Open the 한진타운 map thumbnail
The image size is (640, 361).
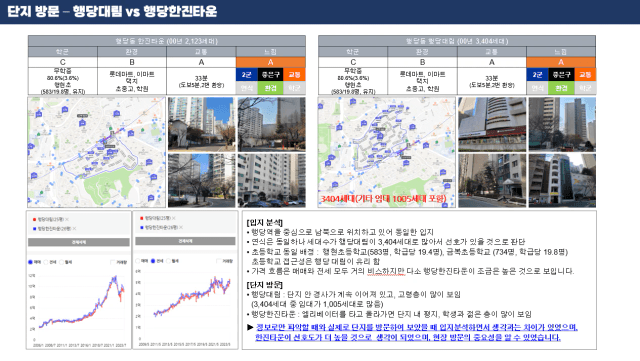pos(97,152)
